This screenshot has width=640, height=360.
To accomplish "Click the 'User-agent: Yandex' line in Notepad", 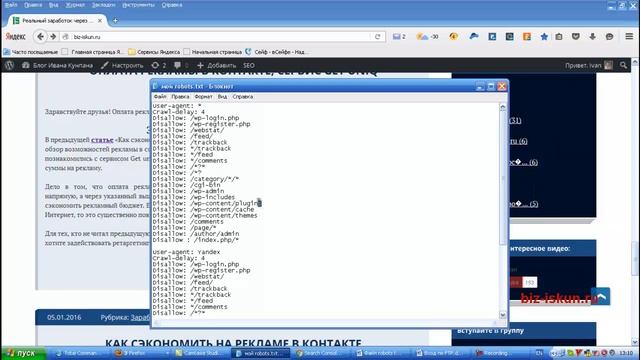I will 186,252.
